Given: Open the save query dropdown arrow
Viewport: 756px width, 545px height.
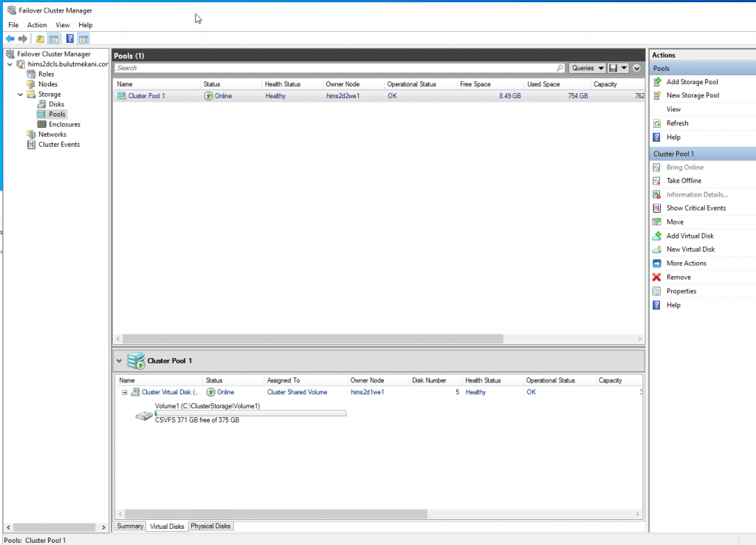Looking at the screenshot, I should [x=624, y=68].
